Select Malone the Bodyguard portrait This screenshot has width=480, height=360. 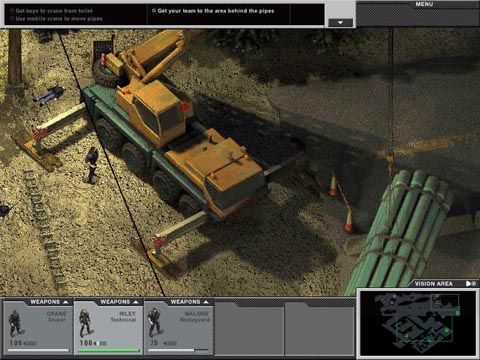pos(155,322)
